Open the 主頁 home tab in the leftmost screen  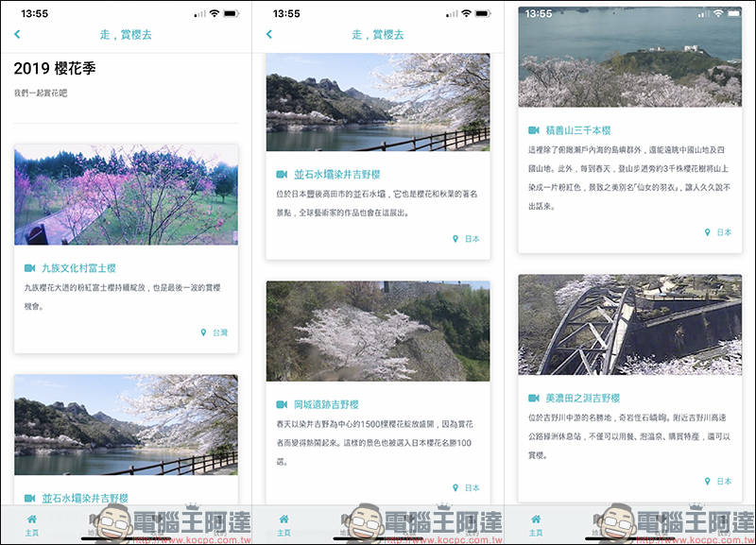tap(32, 523)
